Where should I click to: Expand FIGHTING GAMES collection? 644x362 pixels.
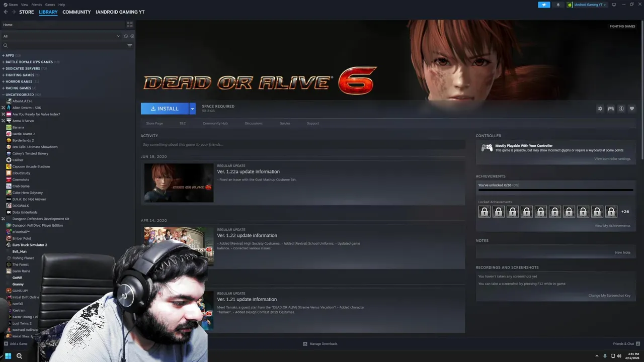[3, 75]
